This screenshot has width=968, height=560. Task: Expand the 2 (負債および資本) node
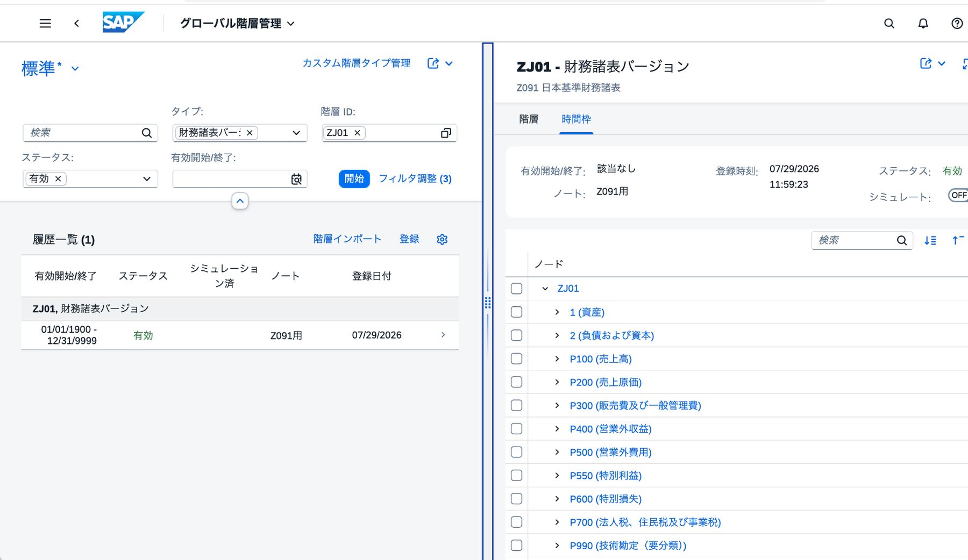(x=557, y=335)
